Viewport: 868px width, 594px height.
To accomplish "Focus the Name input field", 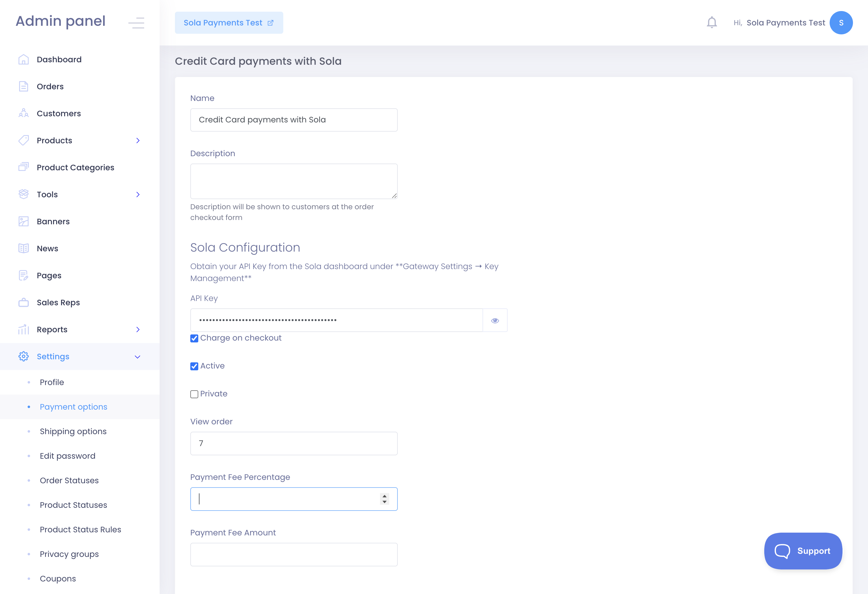I will coord(294,120).
